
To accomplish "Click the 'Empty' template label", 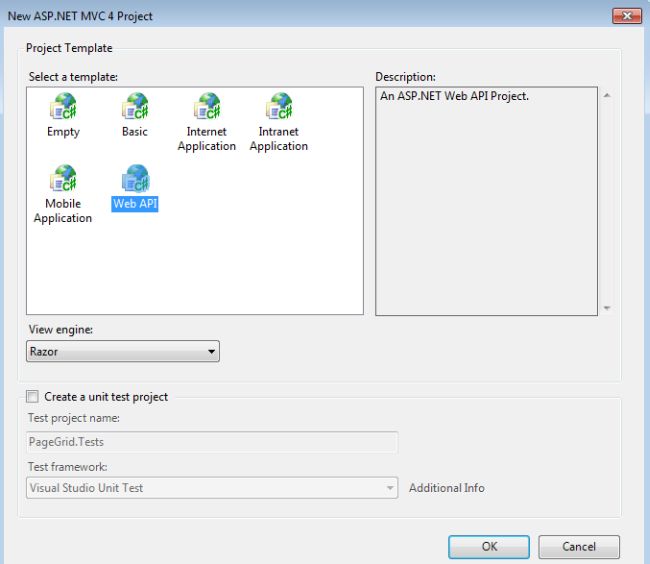I will [63, 132].
